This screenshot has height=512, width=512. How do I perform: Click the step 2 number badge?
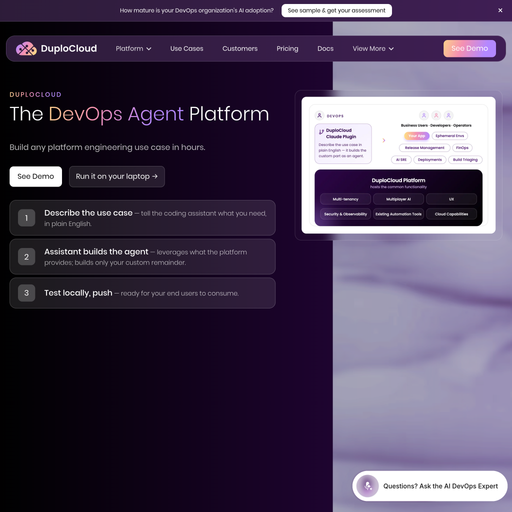coord(27,257)
